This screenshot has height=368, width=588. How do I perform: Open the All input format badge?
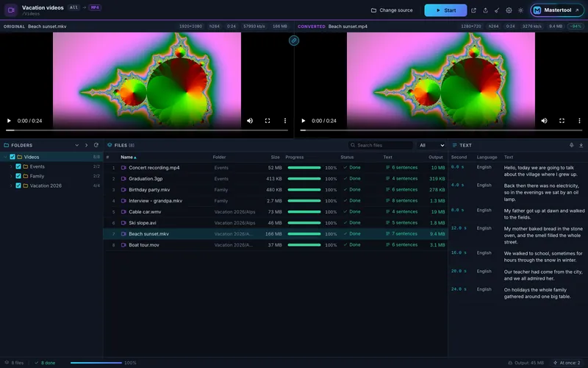tap(74, 7)
